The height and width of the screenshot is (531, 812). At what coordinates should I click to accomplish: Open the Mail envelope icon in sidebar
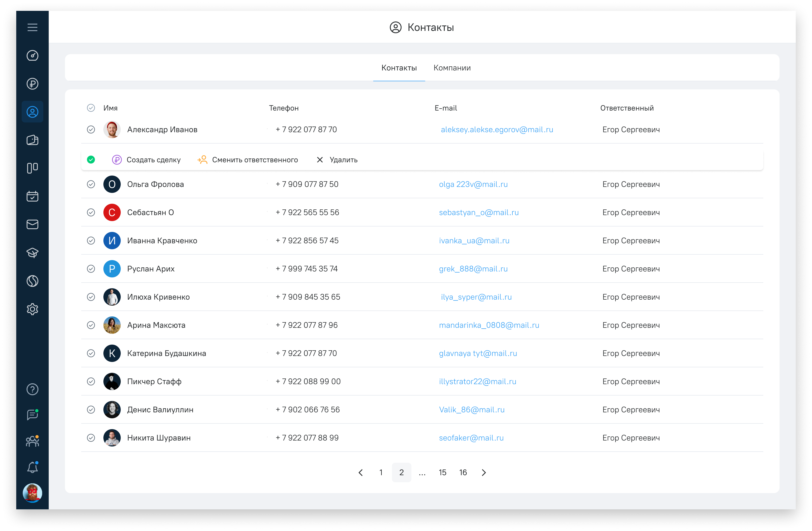coord(32,224)
